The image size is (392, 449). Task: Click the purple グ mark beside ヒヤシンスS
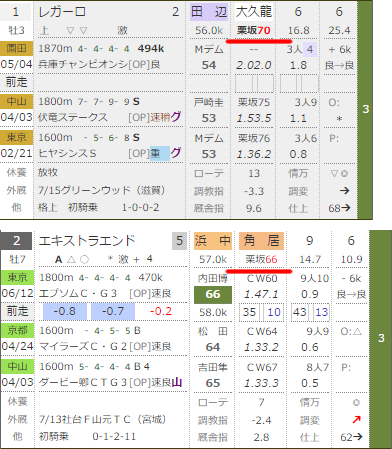(x=176, y=153)
